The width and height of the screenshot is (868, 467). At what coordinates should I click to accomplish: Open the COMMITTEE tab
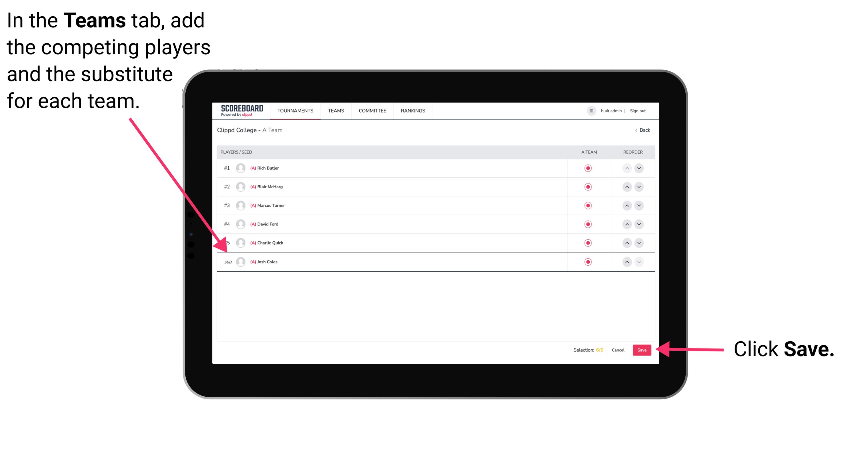click(x=372, y=111)
